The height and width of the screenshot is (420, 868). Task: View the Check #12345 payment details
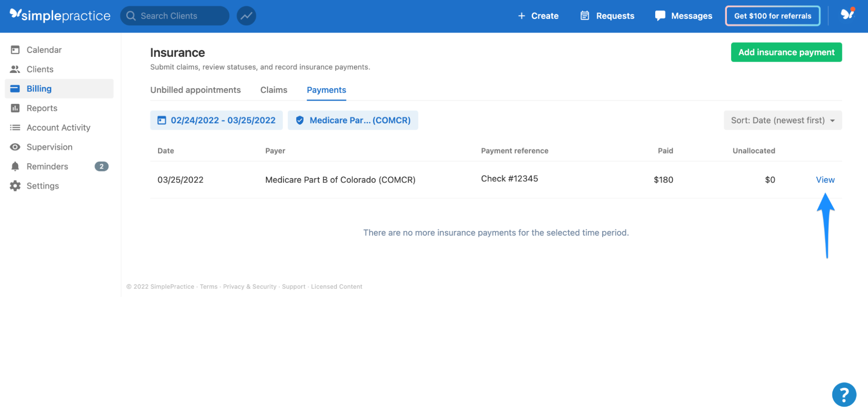[824, 179]
